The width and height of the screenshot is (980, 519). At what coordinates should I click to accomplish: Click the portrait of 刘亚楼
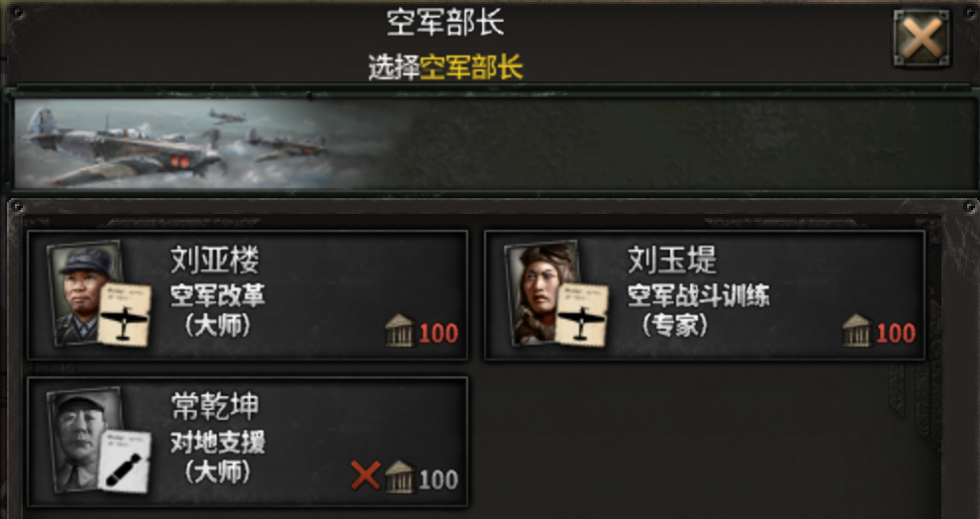[x=85, y=292]
